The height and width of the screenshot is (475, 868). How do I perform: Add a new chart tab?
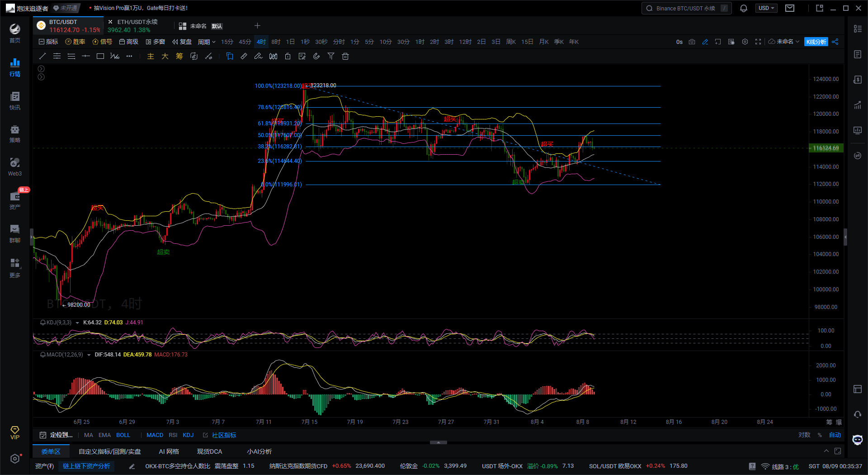257,26
